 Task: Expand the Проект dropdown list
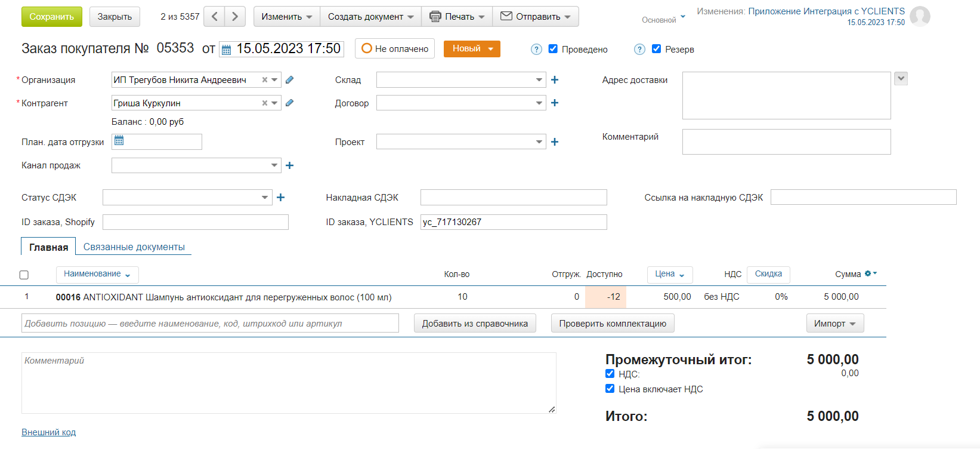pyautogui.click(x=539, y=142)
